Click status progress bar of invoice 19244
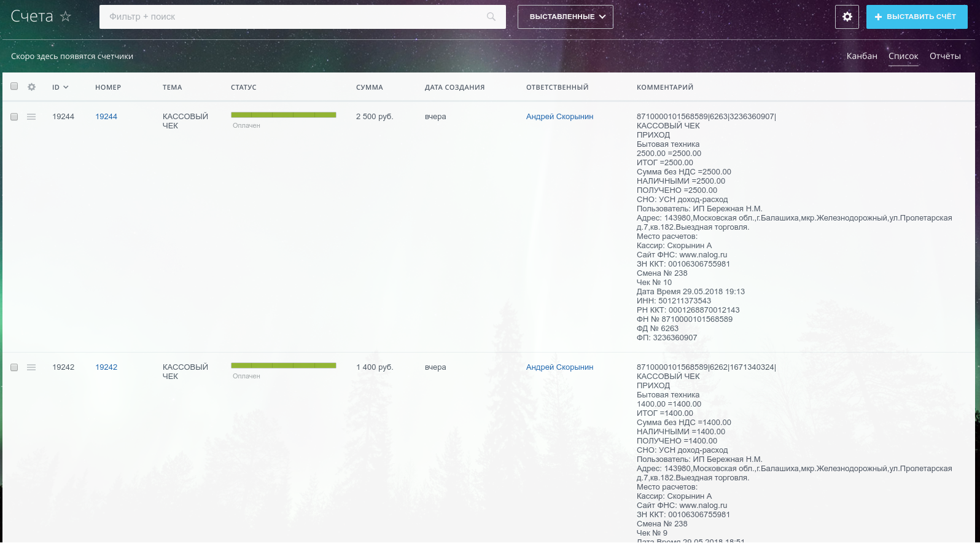980x543 pixels. 283,115
